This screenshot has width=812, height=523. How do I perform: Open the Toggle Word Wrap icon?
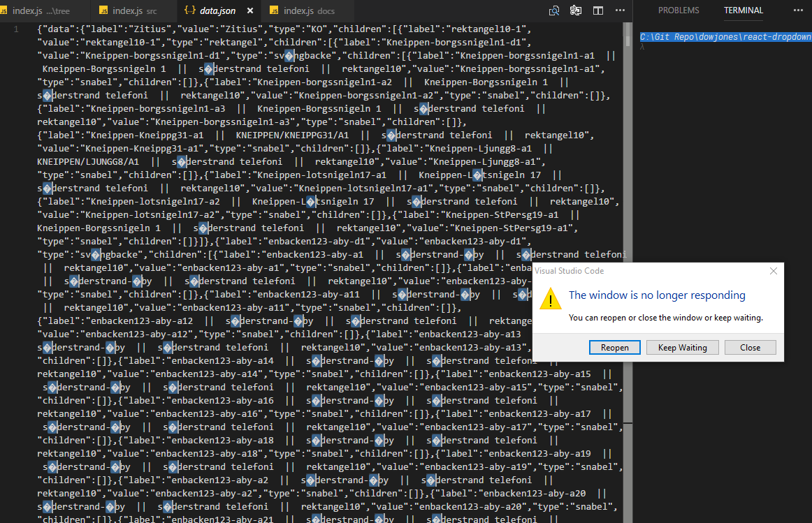[575, 11]
